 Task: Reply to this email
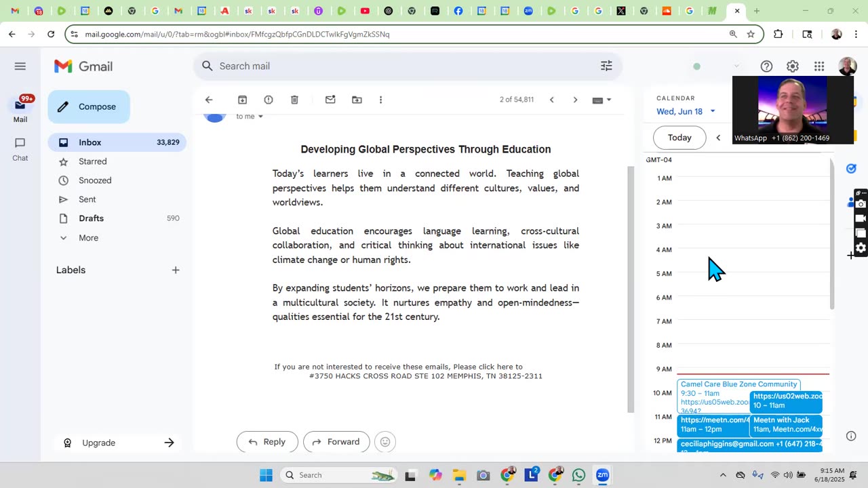coord(267,442)
